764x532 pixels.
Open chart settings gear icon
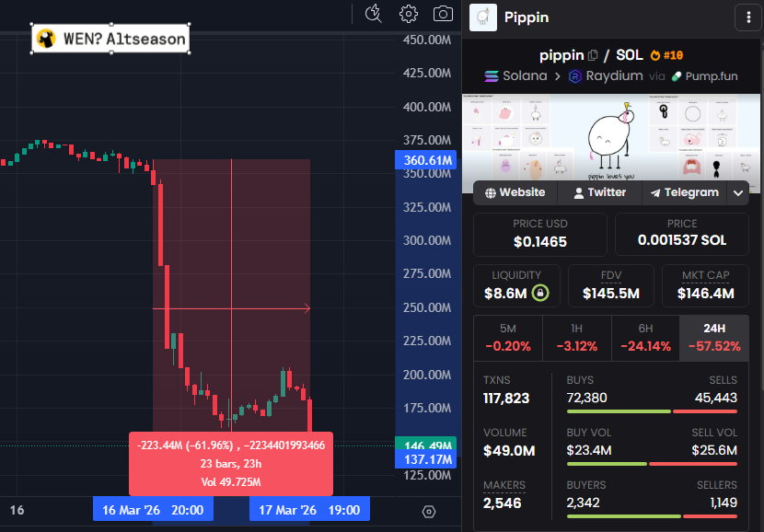point(409,14)
